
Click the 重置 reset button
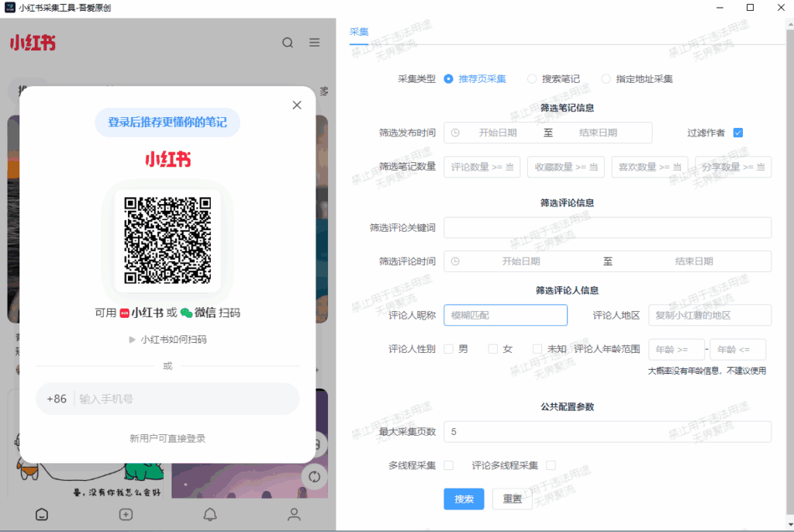pyautogui.click(x=512, y=499)
